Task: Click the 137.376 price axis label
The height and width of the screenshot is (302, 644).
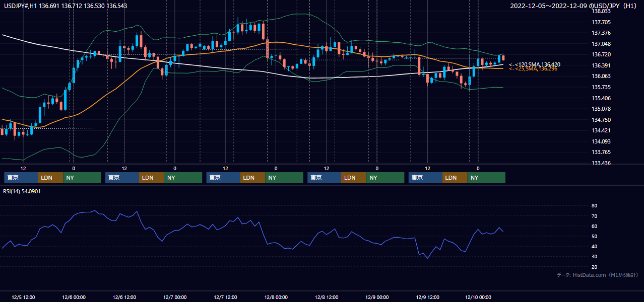Action: [x=601, y=33]
